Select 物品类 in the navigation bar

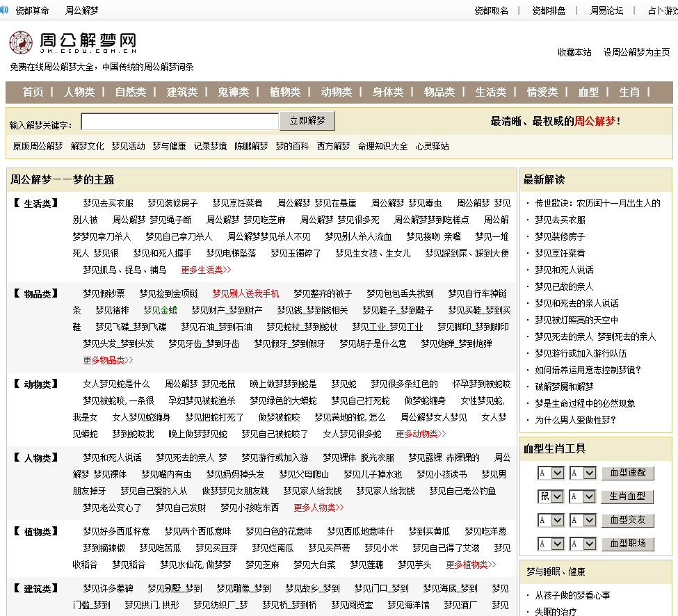[x=439, y=92]
